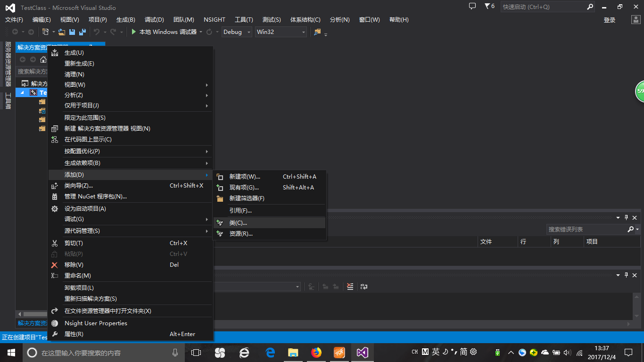Toggle word wrap in the output panel

click(364, 286)
